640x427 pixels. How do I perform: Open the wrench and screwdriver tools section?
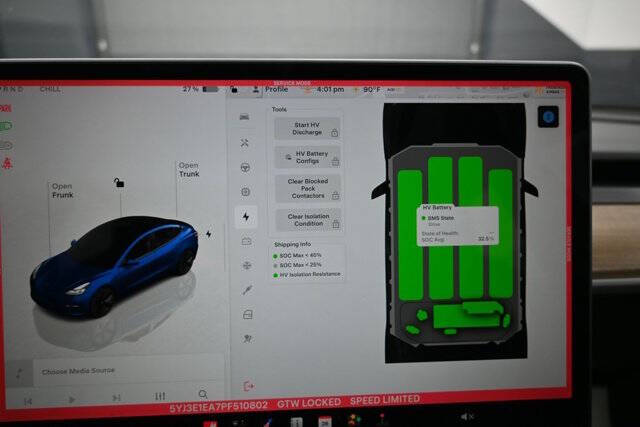click(x=244, y=143)
